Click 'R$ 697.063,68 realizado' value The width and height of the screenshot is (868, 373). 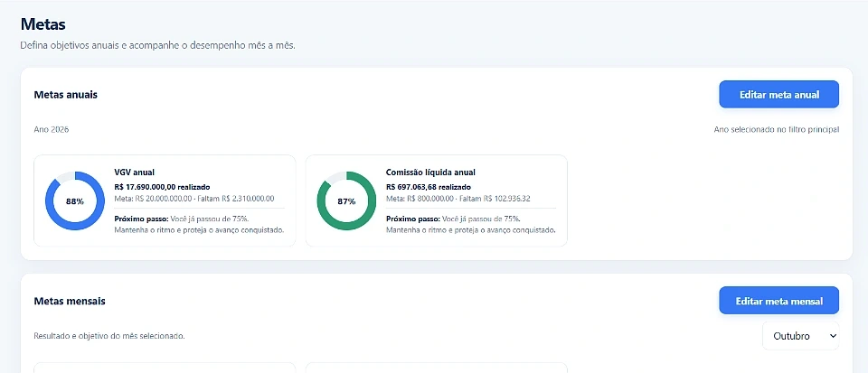pos(429,187)
